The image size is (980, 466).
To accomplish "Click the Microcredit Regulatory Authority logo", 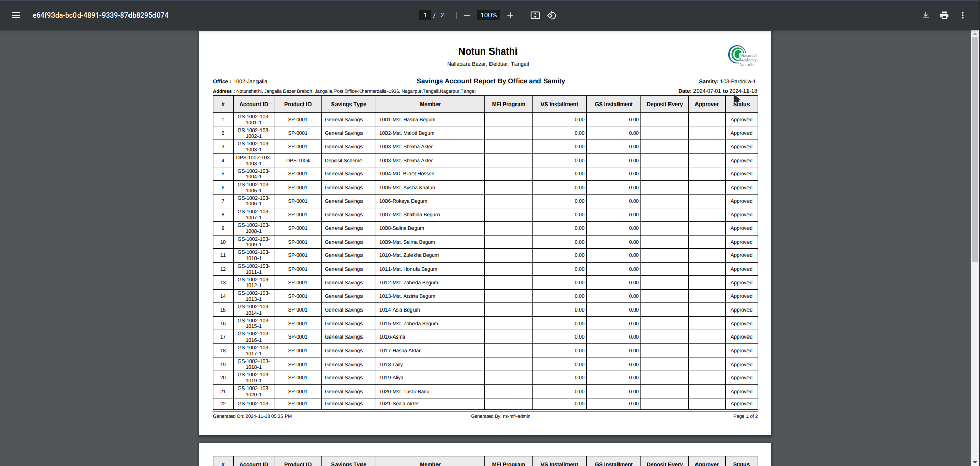I will 742,56.
